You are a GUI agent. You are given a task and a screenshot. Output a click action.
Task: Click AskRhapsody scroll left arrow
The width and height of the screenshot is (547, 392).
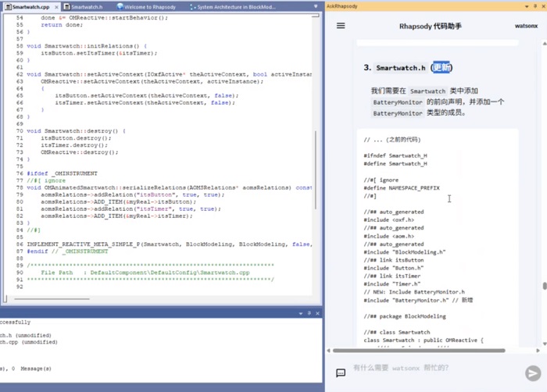click(329, 351)
